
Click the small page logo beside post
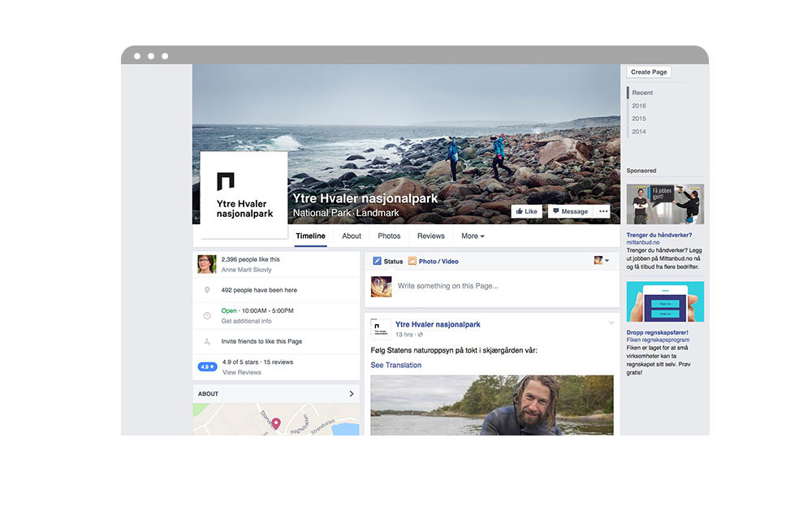point(381,329)
